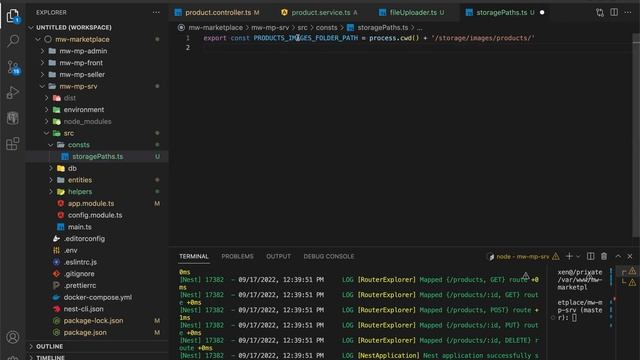Click consts breadcrumb segment
The image size is (640, 360).
point(327,27)
